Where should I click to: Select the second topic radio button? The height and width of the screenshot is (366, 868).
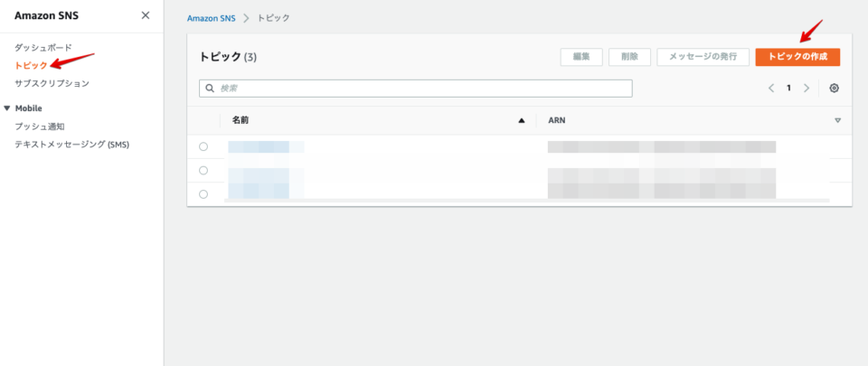coord(203,170)
